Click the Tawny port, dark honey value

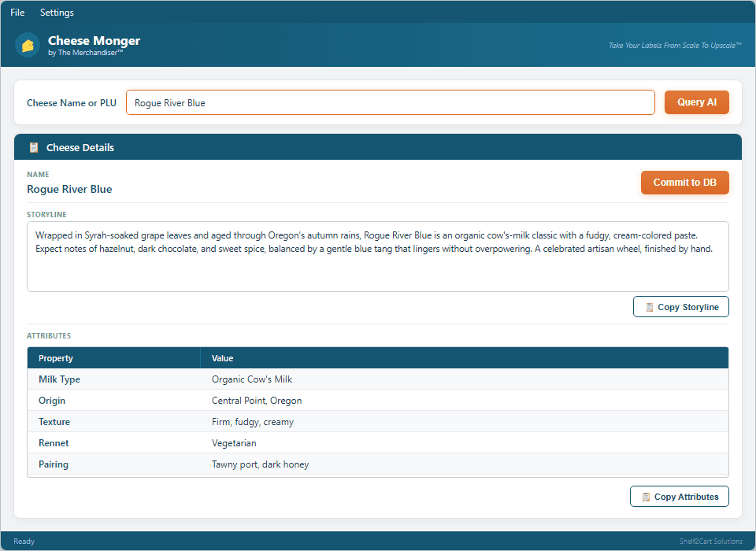click(x=260, y=464)
